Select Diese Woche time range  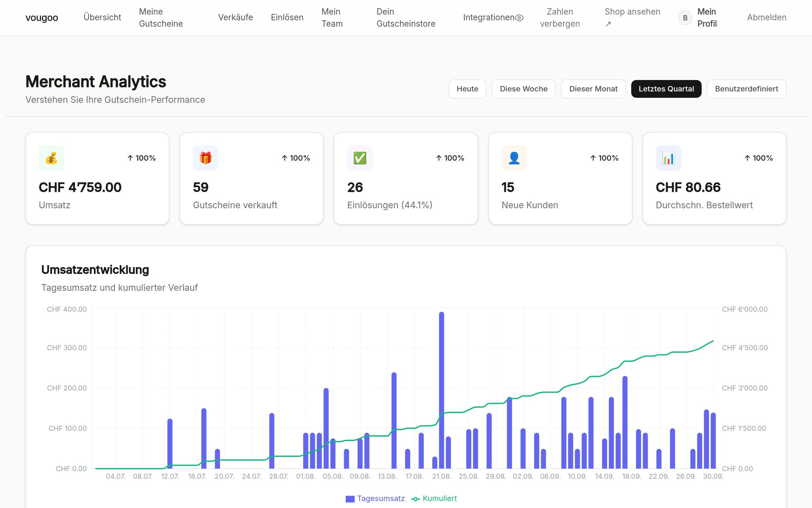pos(523,89)
